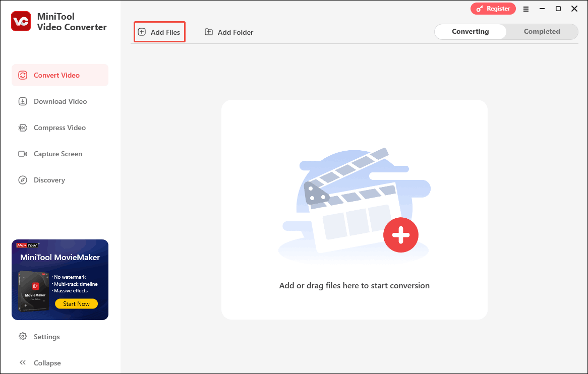Click the Convert Video sidebar icon
This screenshot has width=588, height=374.
(x=23, y=75)
